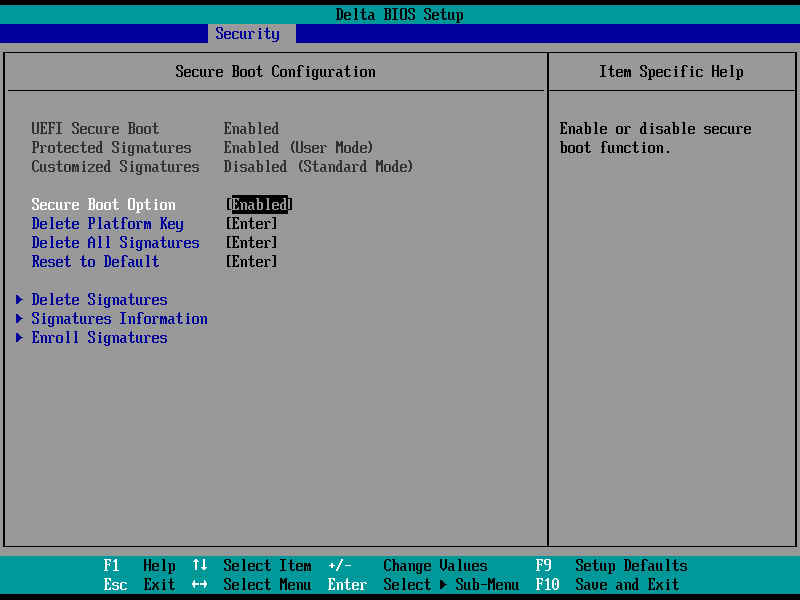800x600 pixels.
Task: Expand the Signatures Information sub-menu arrow
Action: (19, 318)
